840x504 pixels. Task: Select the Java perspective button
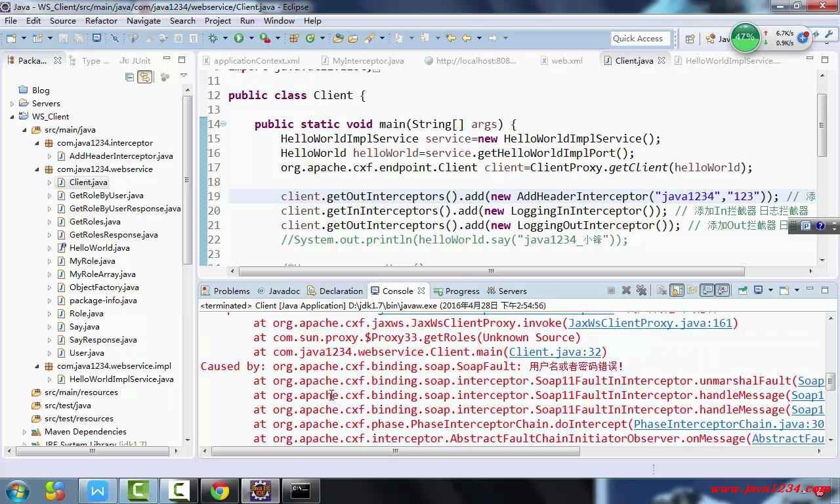click(717, 39)
